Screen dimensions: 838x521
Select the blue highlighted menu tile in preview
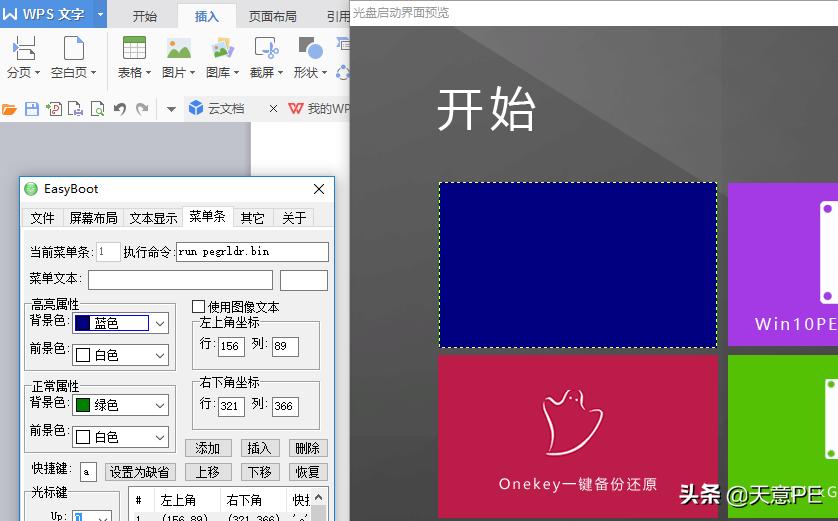578,265
